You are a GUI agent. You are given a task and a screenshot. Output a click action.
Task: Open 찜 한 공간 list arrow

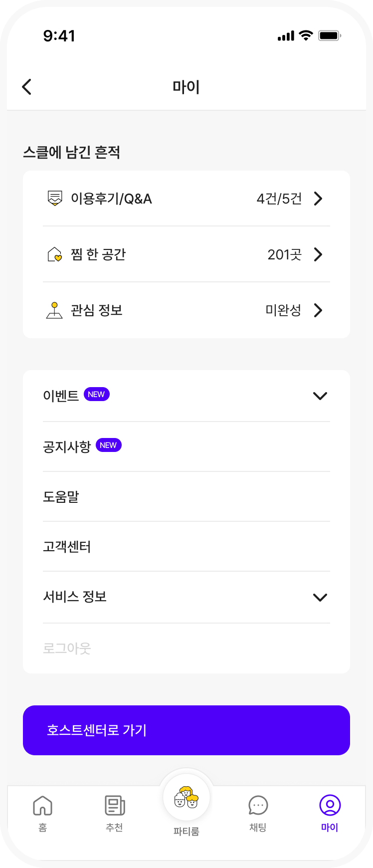[318, 254]
